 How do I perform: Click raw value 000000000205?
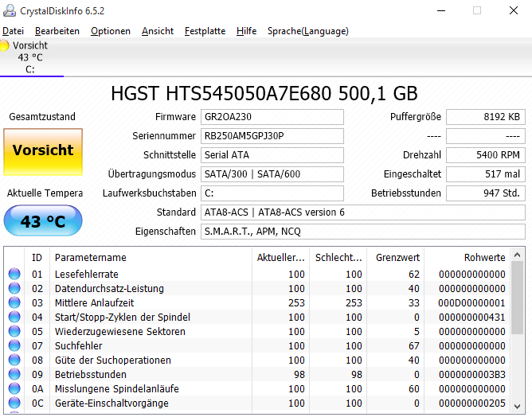click(471, 403)
